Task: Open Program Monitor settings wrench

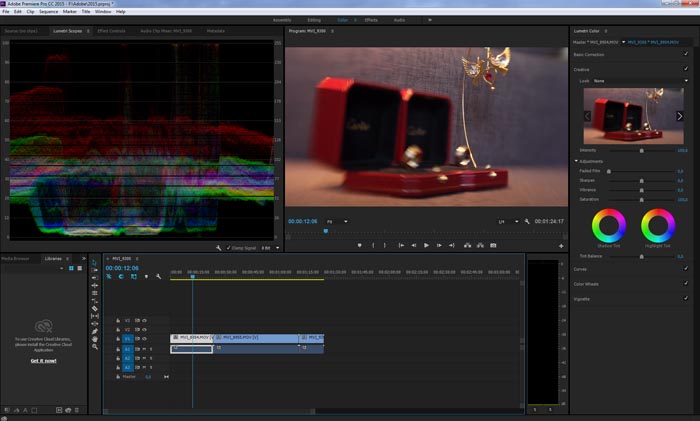Action: 527,221
